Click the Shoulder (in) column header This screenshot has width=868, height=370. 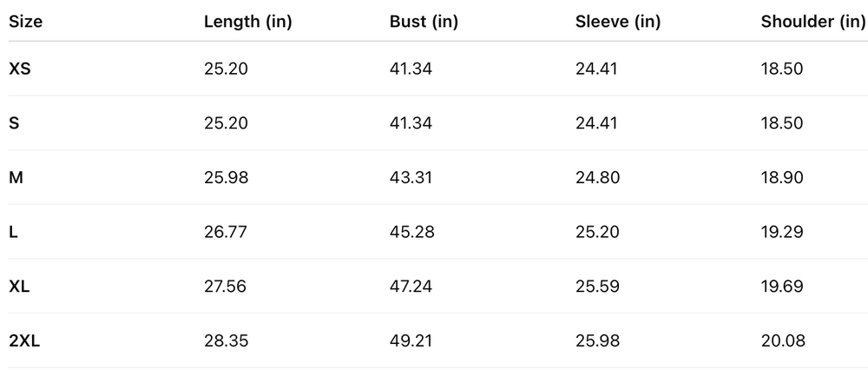click(x=812, y=22)
